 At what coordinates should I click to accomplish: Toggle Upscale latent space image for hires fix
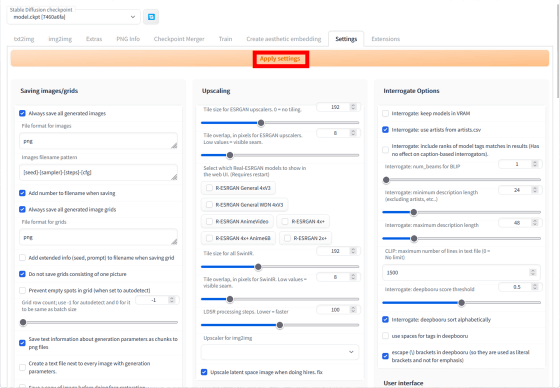204,372
